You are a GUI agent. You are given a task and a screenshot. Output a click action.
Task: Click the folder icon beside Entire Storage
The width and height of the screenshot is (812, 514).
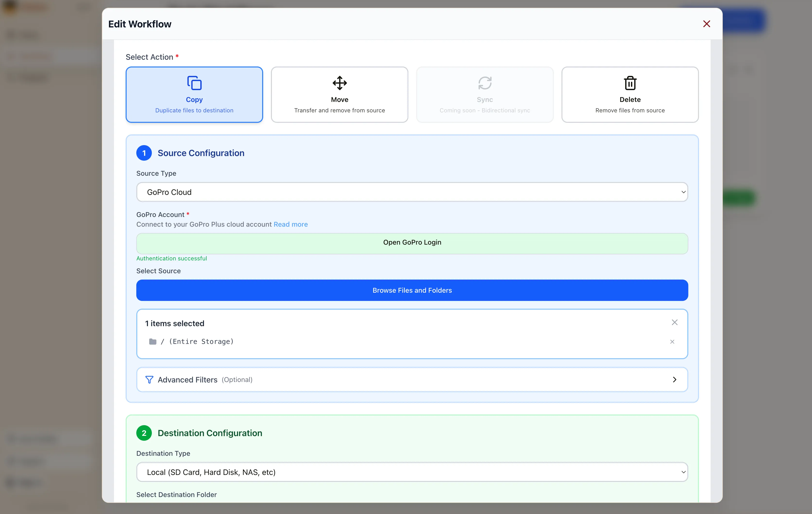153,341
